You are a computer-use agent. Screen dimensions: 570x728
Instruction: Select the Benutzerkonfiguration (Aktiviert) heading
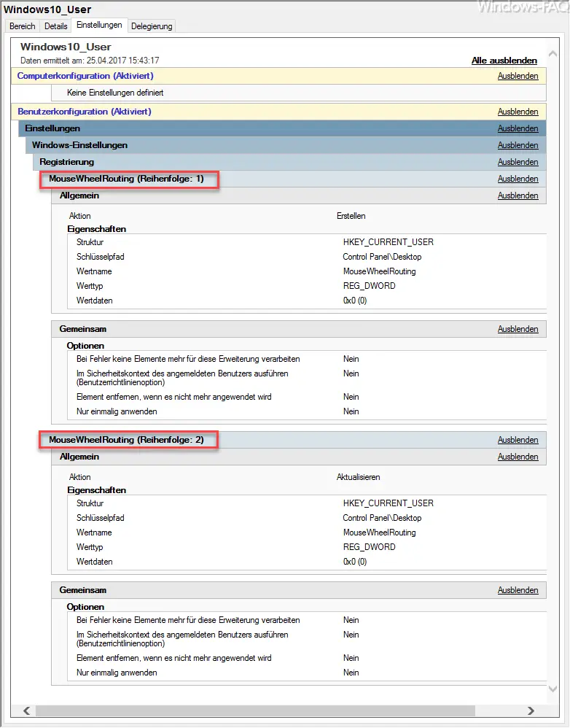(85, 112)
